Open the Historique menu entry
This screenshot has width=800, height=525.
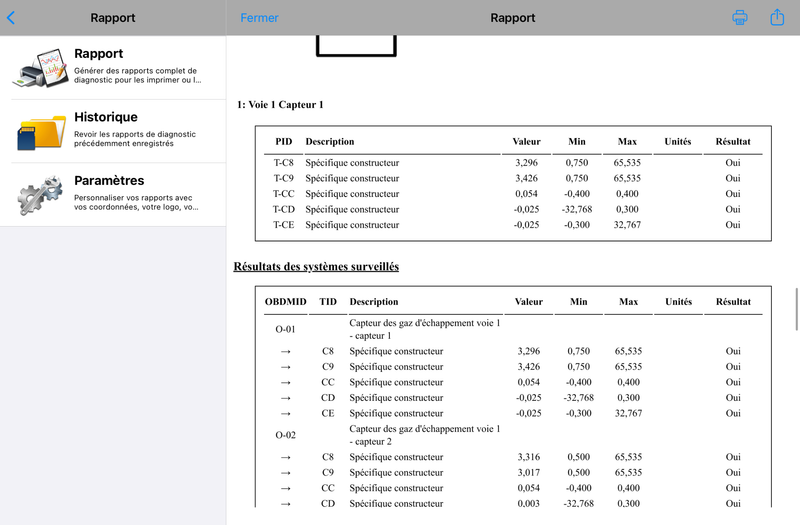click(x=113, y=132)
